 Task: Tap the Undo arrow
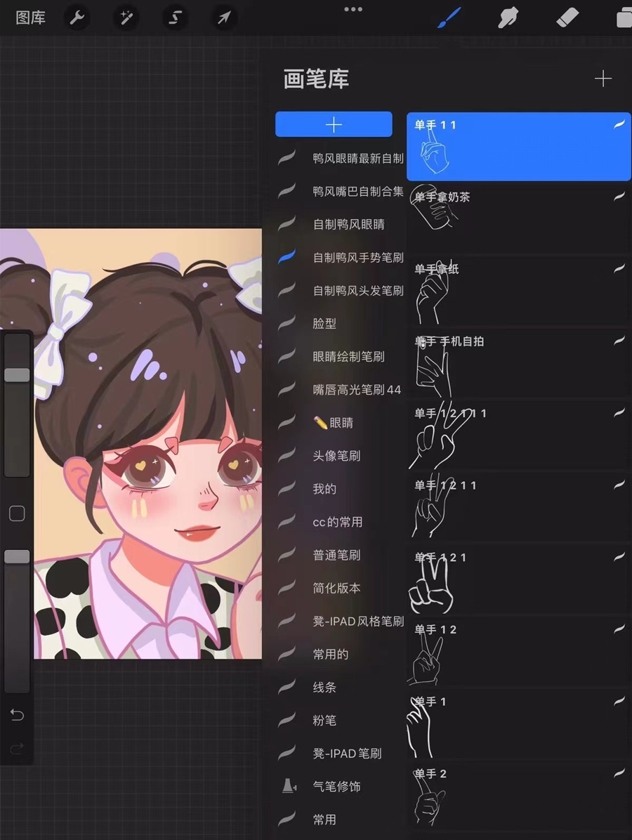click(x=17, y=715)
